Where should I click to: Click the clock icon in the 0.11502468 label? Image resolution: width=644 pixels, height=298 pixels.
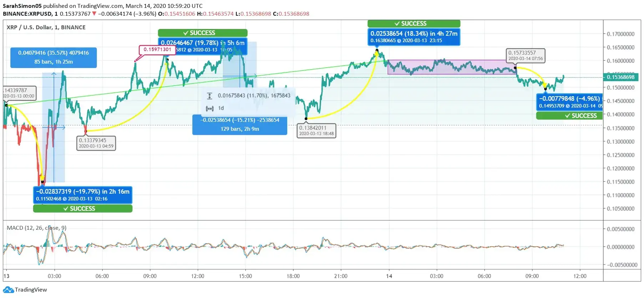(x=65, y=199)
